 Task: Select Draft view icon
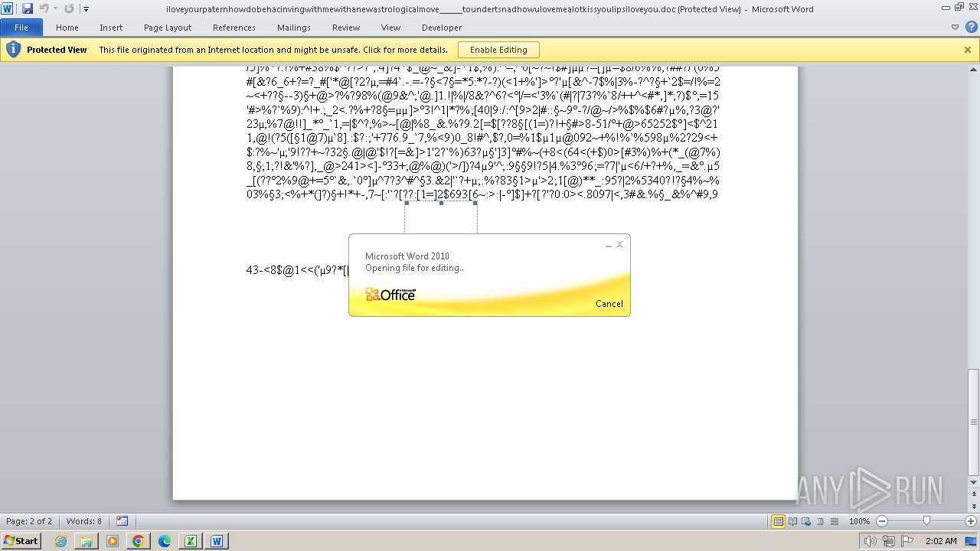pyautogui.click(x=833, y=521)
